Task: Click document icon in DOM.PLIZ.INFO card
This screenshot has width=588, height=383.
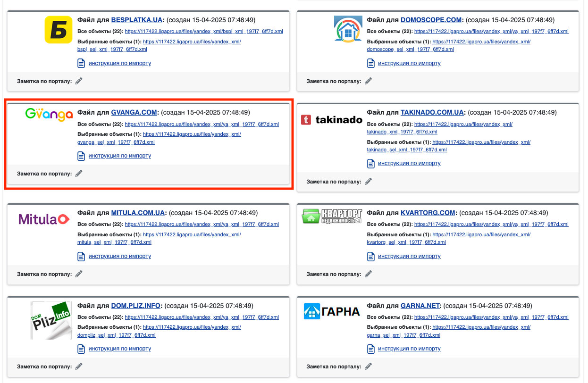Action: [81, 349]
